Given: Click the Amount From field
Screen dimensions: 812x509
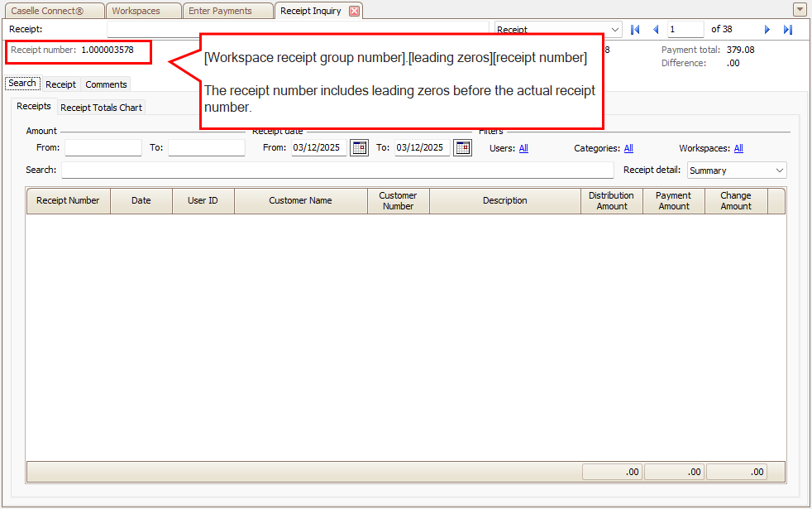Looking at the screenshot, I should [103, 147].
